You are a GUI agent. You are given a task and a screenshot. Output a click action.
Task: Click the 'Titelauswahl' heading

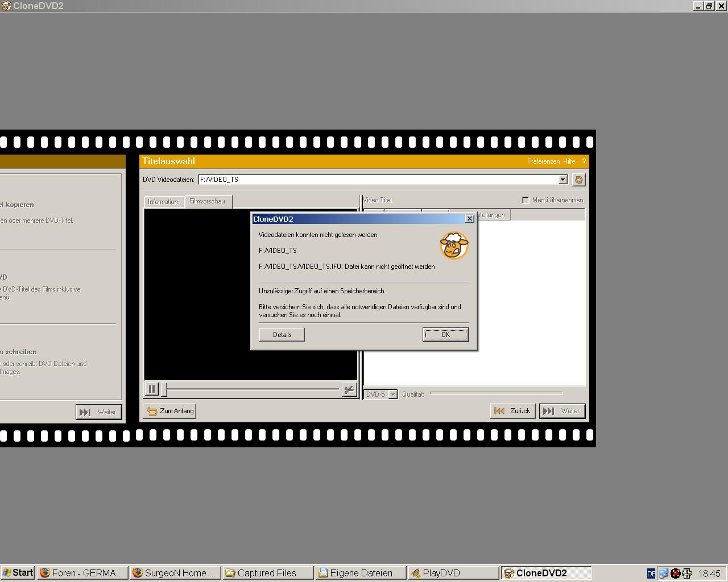(169, 161)
